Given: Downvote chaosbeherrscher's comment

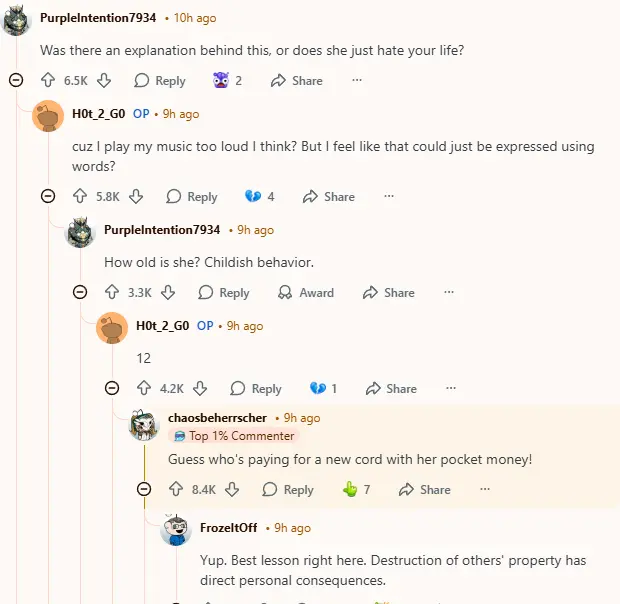Looking at the screenshot, I should point(232,490).
